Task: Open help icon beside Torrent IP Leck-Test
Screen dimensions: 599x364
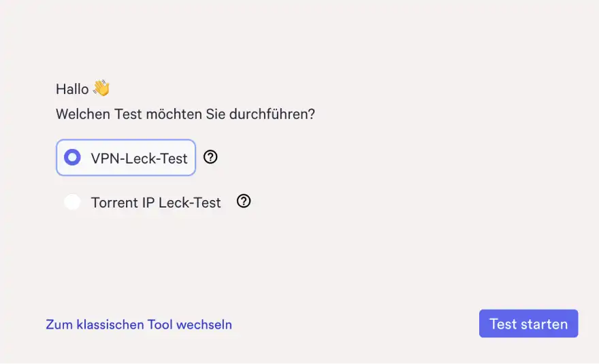Action: coord(244,201)
